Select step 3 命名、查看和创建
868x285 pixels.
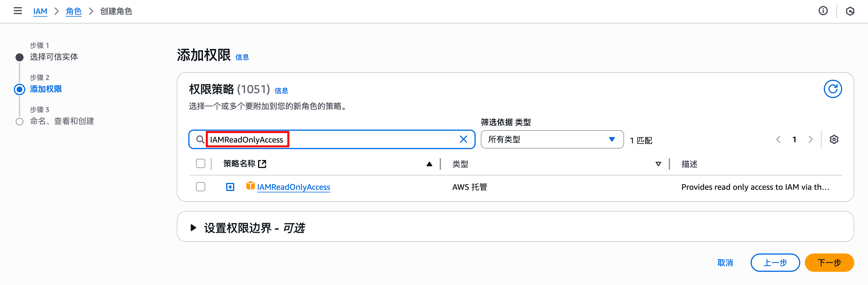pyautogui.click(x=62, y=121)
